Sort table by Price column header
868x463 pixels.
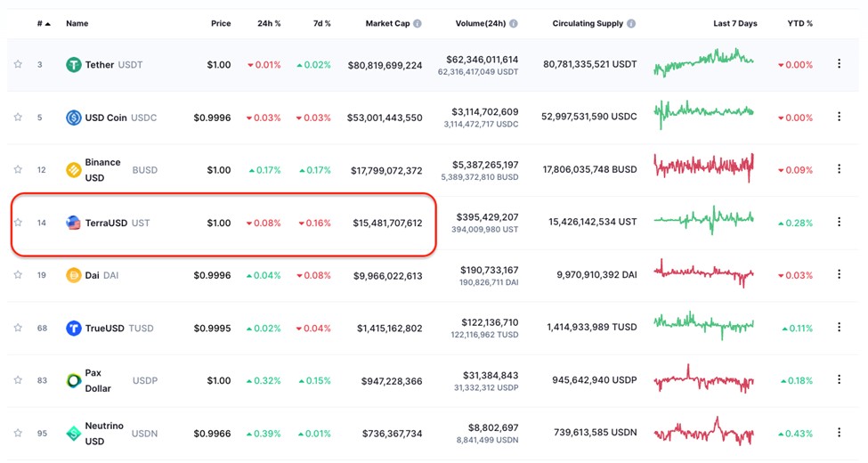(221, 23)
